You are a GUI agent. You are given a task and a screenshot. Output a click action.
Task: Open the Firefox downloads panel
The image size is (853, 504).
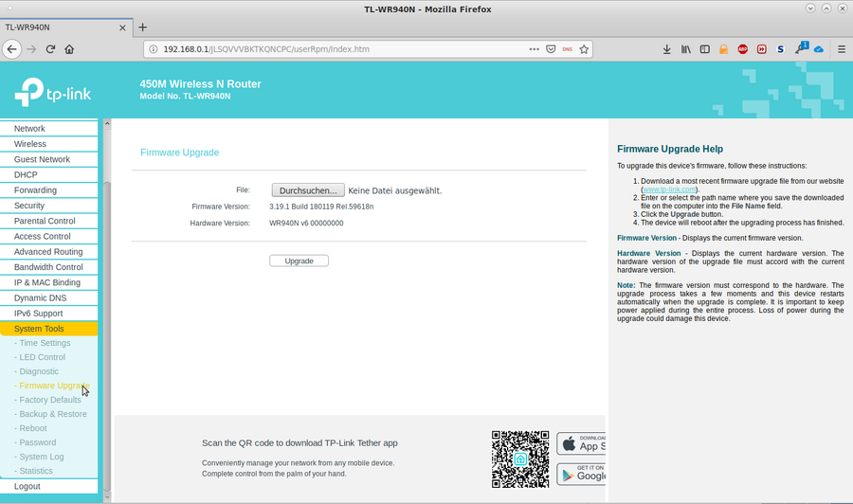click(x=666, y=49)
